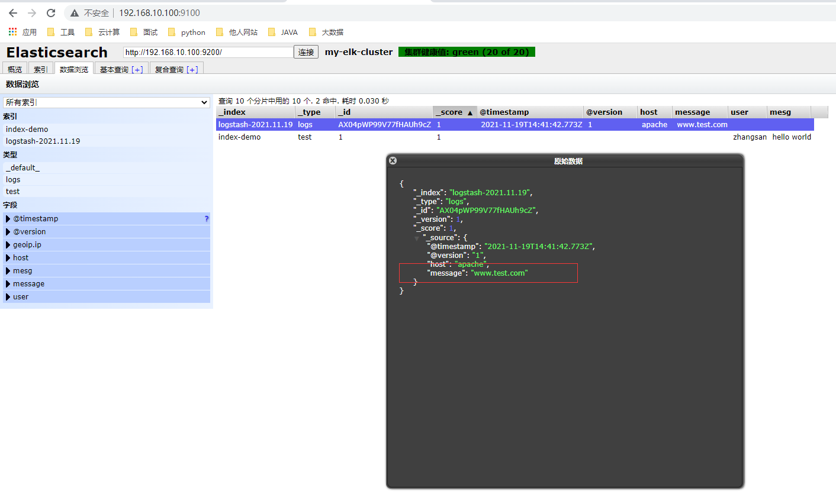Click the my-elk-cluster cluster name
The height and width of the screenshot is (504, 836).
pyautogui.click(x=359, y=52)
